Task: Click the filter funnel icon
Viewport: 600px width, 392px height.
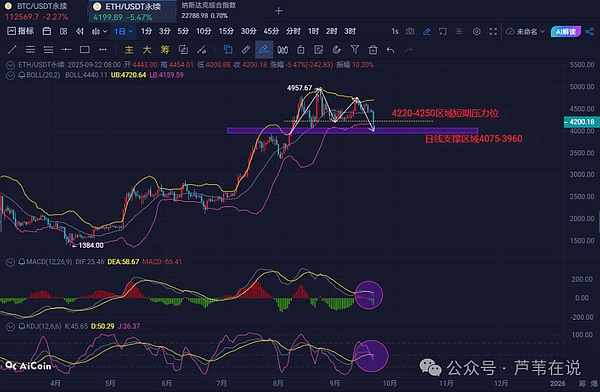Action: coord(355,49)
